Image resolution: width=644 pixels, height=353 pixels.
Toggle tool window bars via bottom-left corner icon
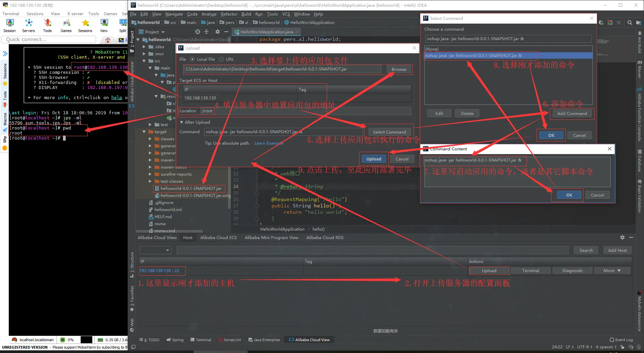(133, 347)
